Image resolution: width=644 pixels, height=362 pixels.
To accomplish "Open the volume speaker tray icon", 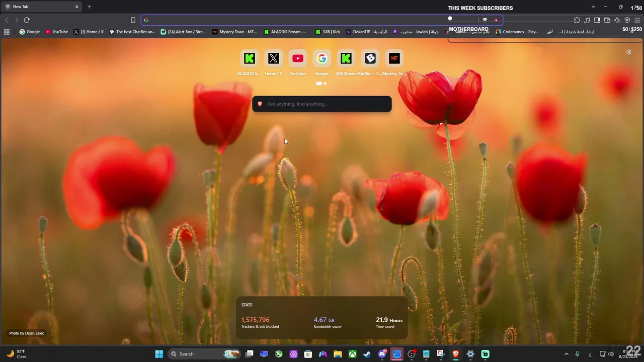I will click(611, 354).
